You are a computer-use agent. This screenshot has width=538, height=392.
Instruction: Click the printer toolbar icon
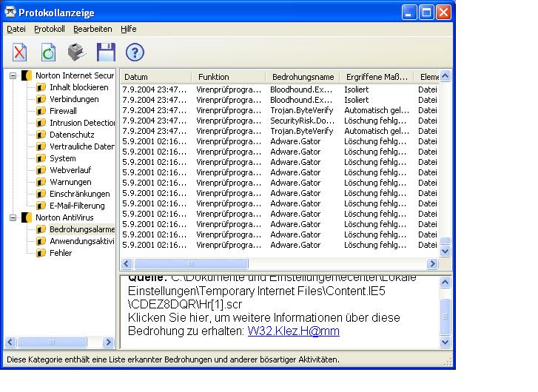77,53
